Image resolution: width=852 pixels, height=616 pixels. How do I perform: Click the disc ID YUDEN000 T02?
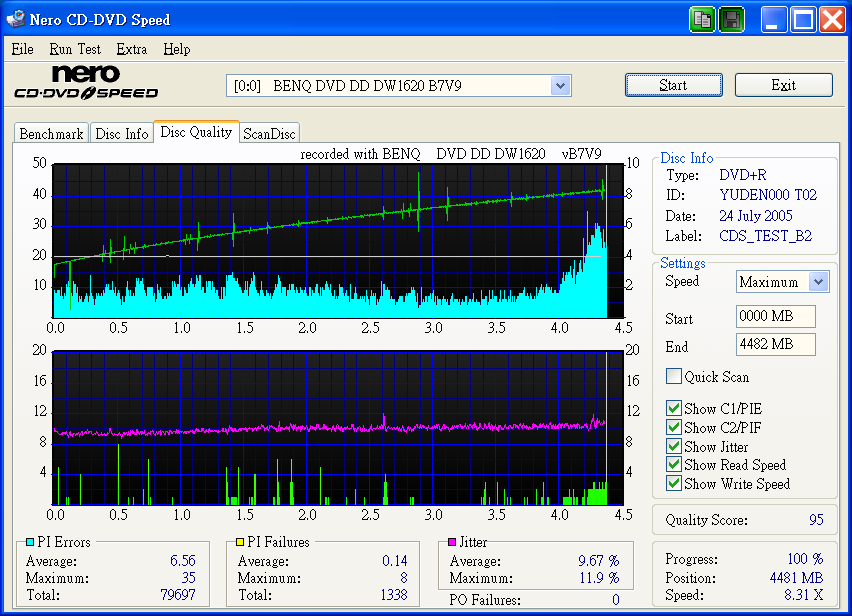click(x=768, y=195)
